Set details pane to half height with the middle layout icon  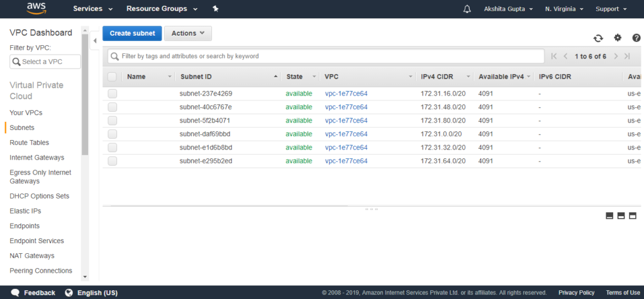621,215
